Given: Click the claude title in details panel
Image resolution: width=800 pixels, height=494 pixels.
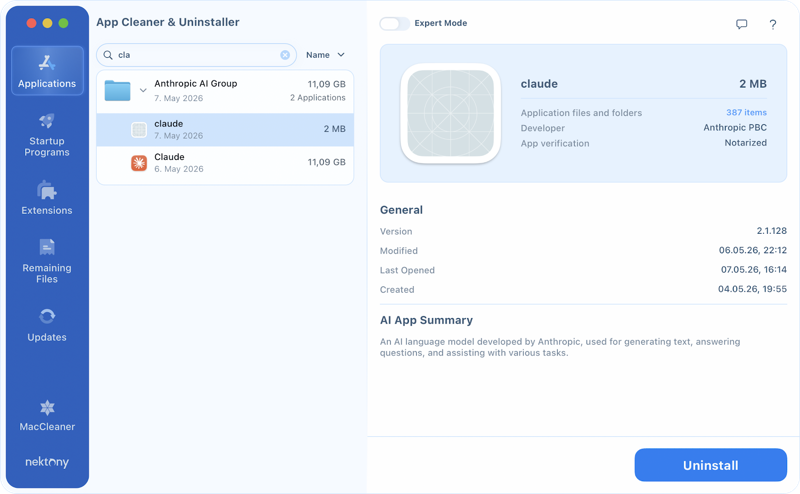Looking at the screenshot, I should pos(539,84).
